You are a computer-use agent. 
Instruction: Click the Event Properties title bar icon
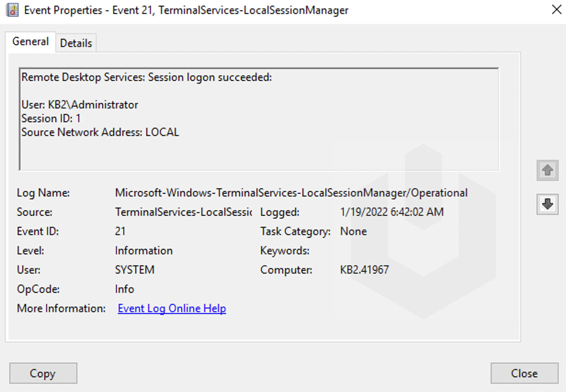point(11,10)
